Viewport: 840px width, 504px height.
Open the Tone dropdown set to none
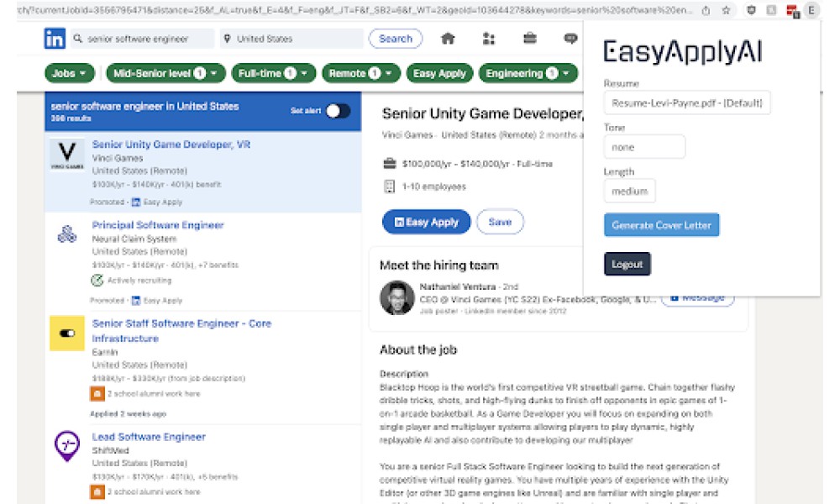tap(644, 147)
